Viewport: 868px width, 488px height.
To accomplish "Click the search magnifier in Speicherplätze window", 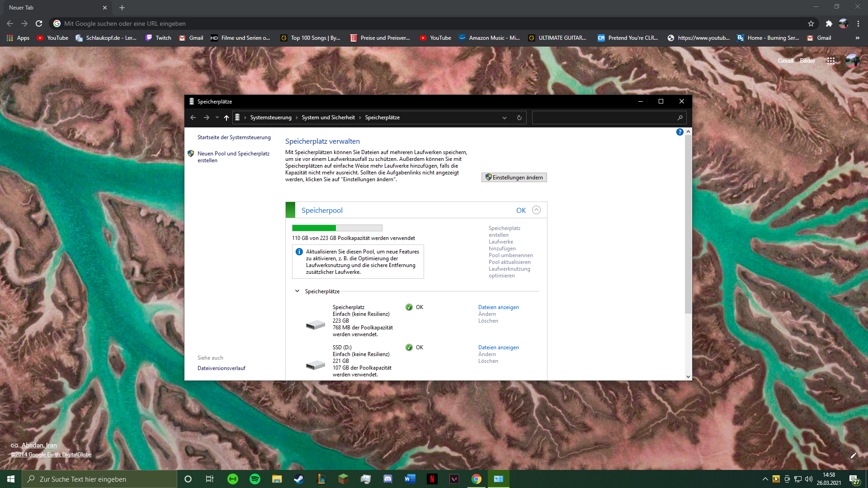I will (679, 117).
